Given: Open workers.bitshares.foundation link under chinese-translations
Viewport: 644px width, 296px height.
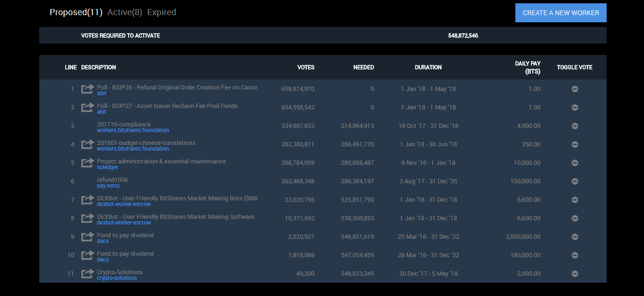Looking at the screenshot, I should tap(133, 149).
